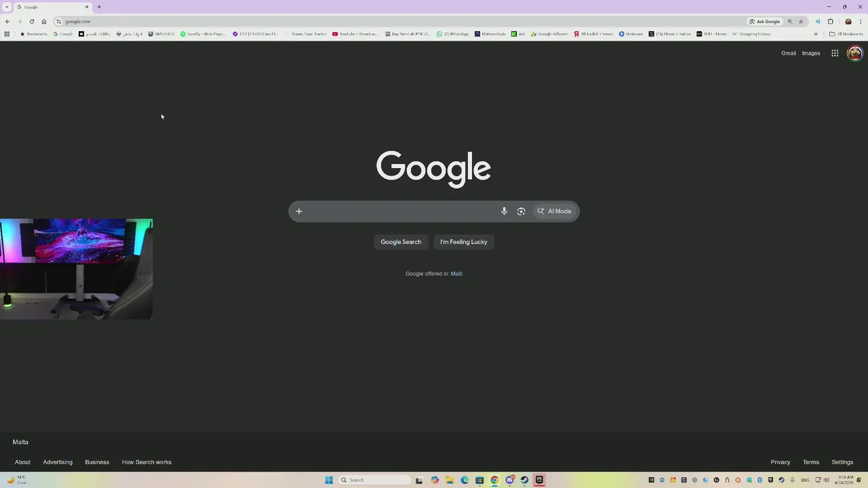Click the microphone voice search icon
This screenshot has height=488, width=868.
pyautogui.click(x=504, y=211)
